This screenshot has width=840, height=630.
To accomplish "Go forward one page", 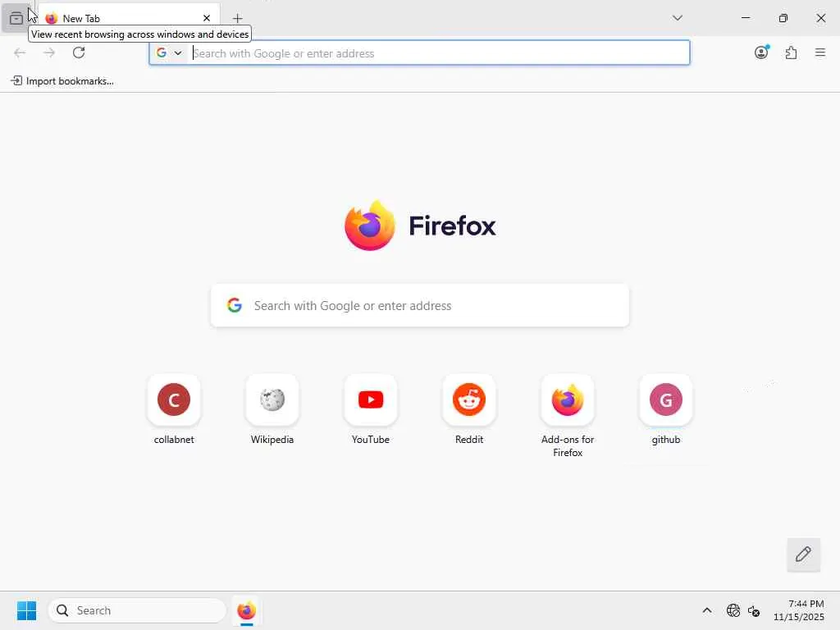I will 49,52.
